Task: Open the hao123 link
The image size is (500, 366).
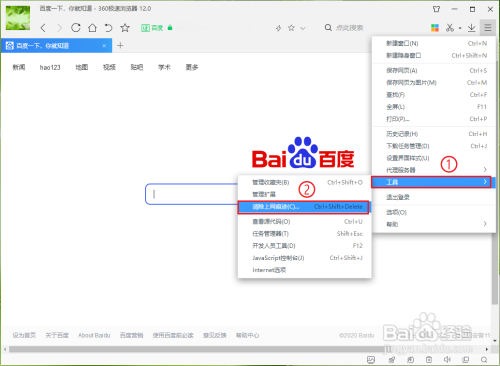Action: [50, 67]
